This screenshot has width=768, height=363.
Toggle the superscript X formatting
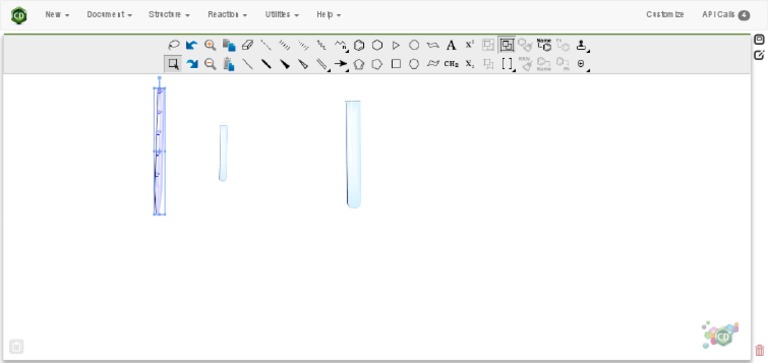tap(470, 45)
